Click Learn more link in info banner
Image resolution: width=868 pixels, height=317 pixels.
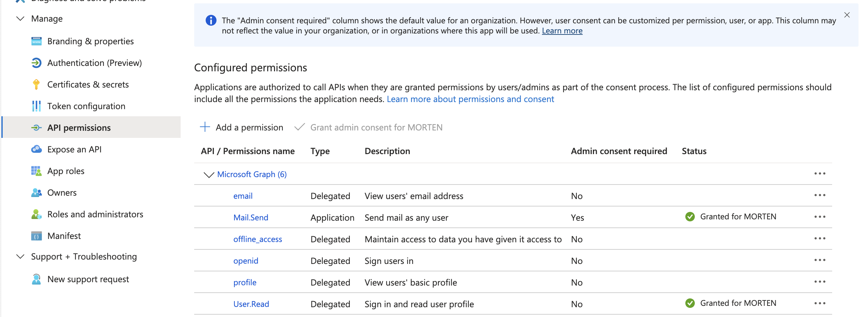(562, 31)
